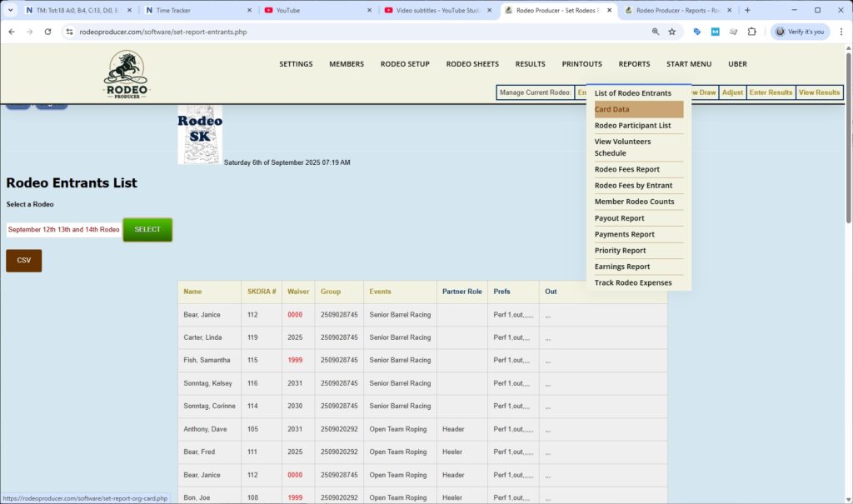The image size is (853, 504).
Task: Go back using the browser back arrow
Action: (x=12, y=31)
